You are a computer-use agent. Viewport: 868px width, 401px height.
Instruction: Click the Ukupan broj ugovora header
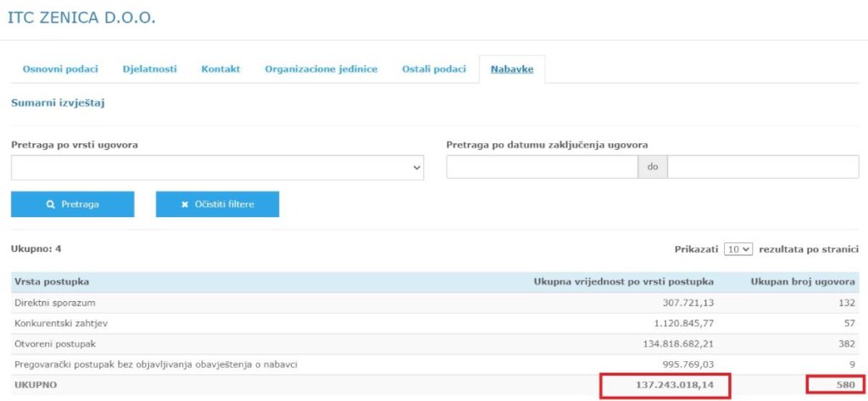point(803,282)
